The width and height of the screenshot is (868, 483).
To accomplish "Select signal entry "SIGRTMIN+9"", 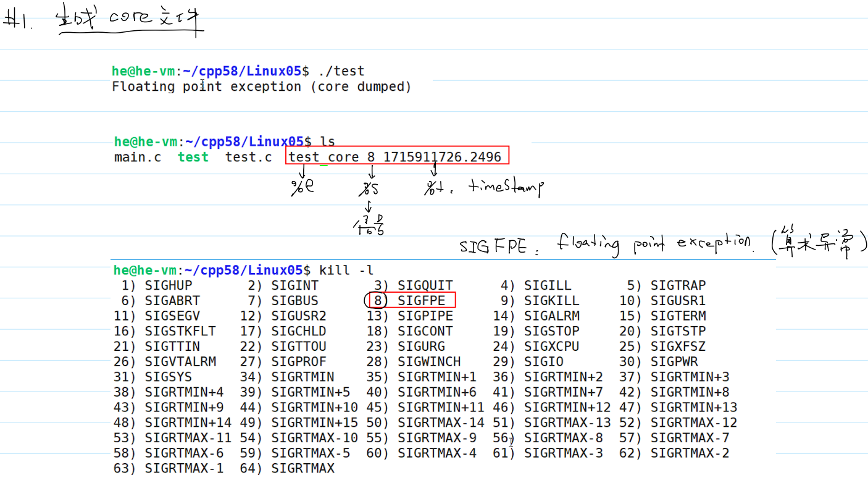I will (185, 407).
